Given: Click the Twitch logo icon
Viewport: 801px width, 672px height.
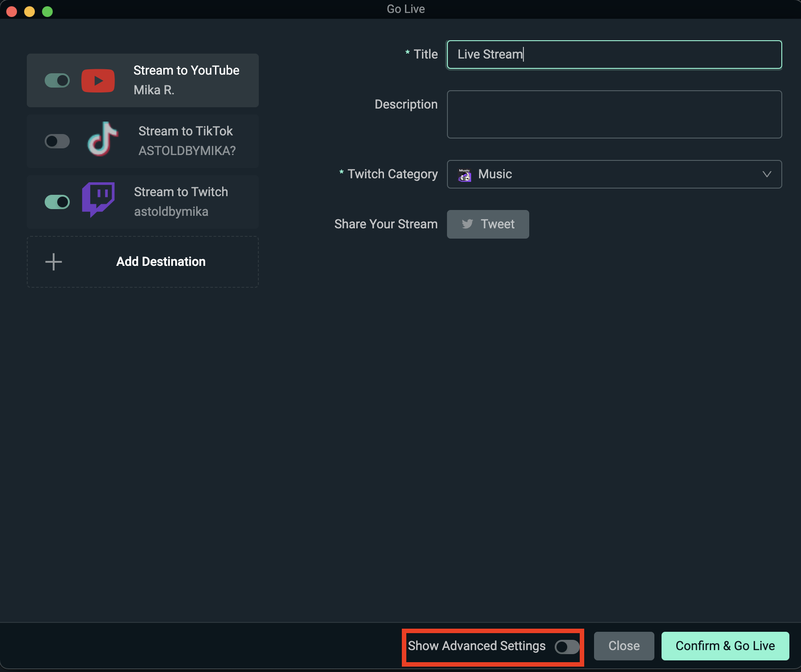Looking at the screenshot, I should [98, 201].
